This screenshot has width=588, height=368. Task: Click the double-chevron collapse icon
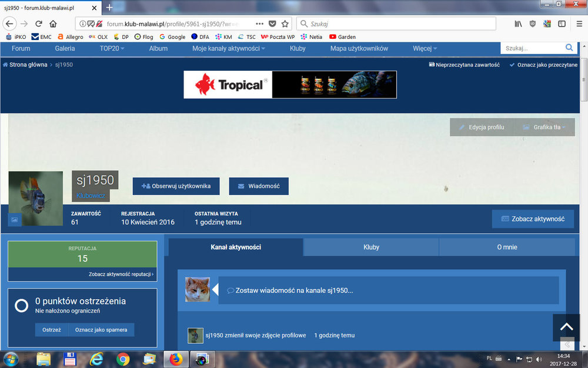pyautogui.click(x=567, y=344)
